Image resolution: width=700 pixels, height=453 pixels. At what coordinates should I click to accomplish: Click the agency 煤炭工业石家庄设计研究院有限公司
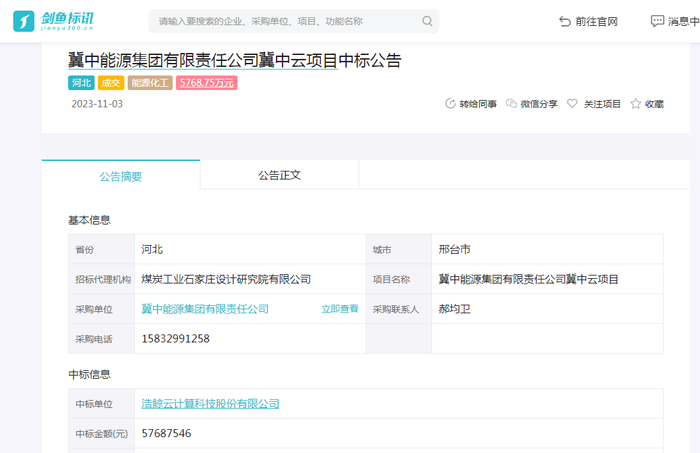pyautogui.click(x=226, y=279)
